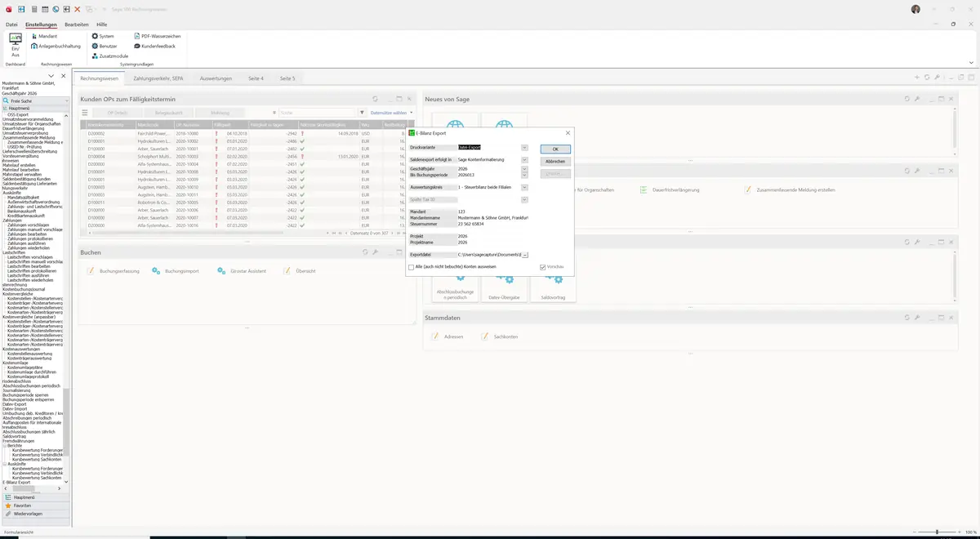Image resolution: width=980 pixels, height=539 pixels.
Task: Open Mandant settings in the ribbon
Action: 44,37
